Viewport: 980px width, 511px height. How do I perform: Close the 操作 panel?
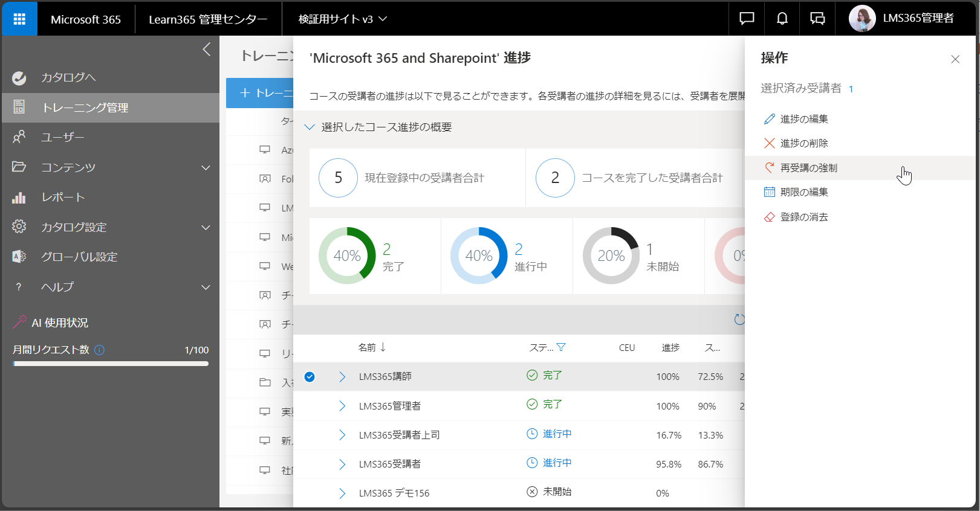(x=955, y=59)
